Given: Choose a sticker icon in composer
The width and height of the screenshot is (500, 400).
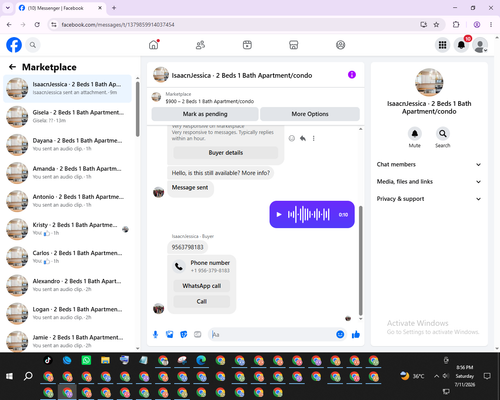Looking at the screenshot, I should click(184, 334).
